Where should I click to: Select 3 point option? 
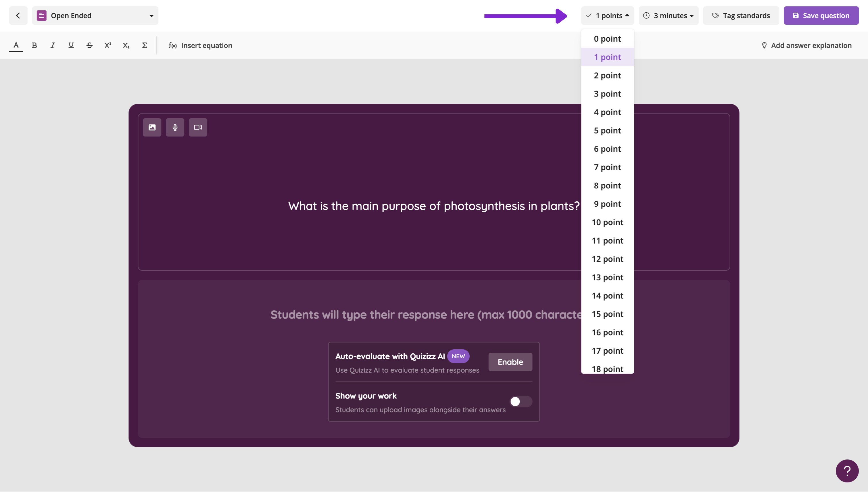point(607,94)
